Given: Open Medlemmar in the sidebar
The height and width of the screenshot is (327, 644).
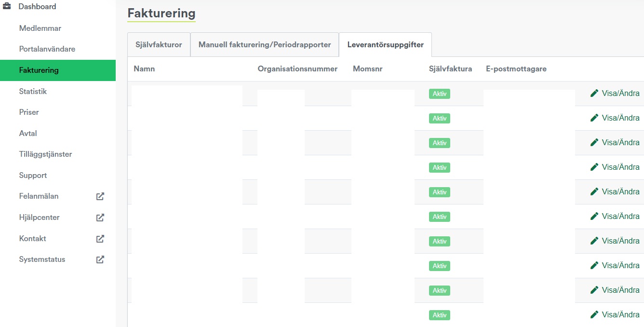Looking at the screenshot, I should 40,28.
